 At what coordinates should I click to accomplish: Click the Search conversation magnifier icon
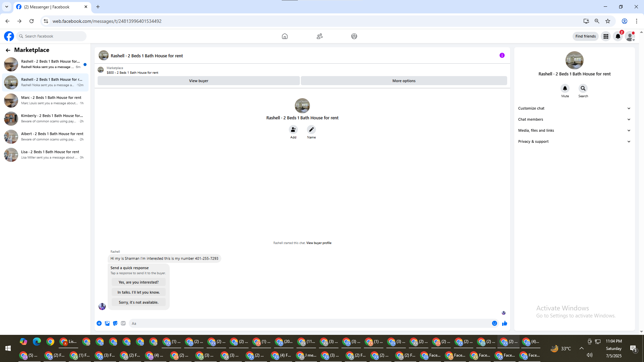pos(583,88)
